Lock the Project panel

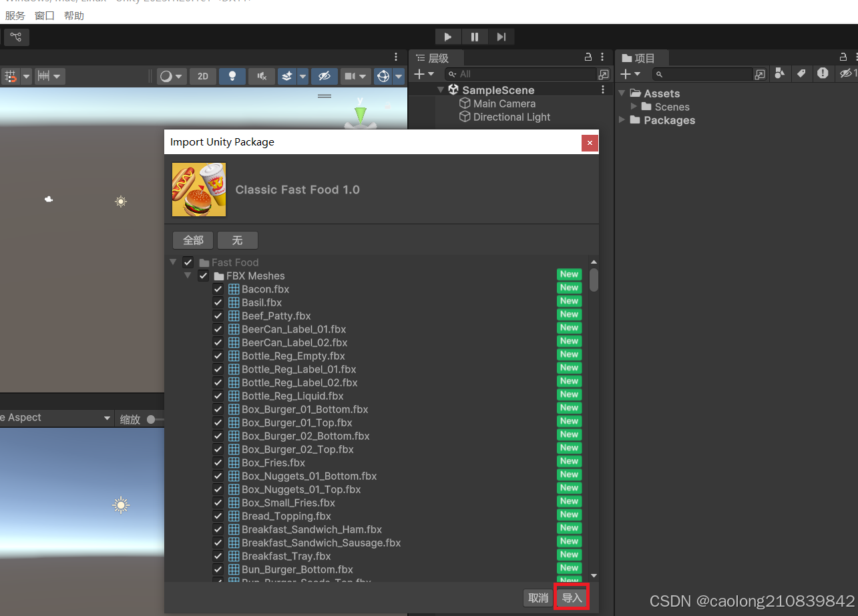(x=843, y=57)
